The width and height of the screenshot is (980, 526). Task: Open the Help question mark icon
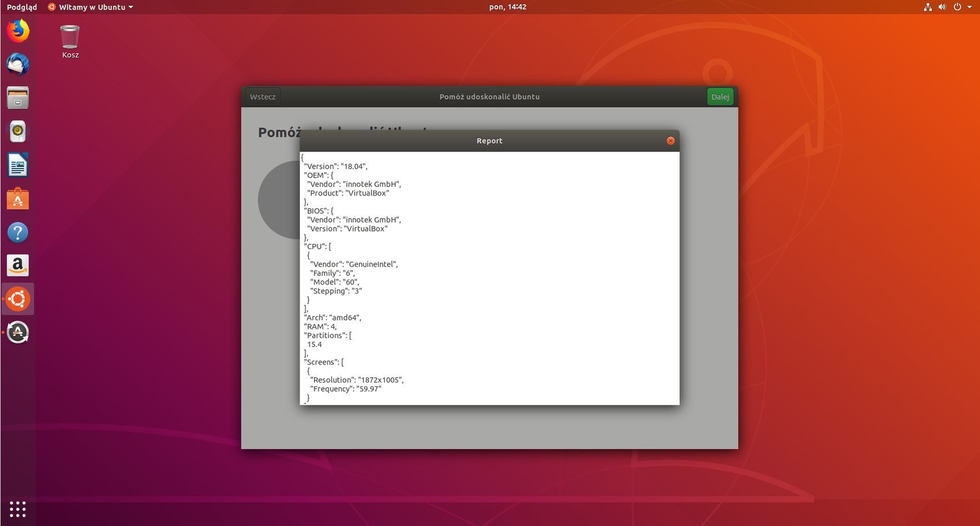(18, 233)
